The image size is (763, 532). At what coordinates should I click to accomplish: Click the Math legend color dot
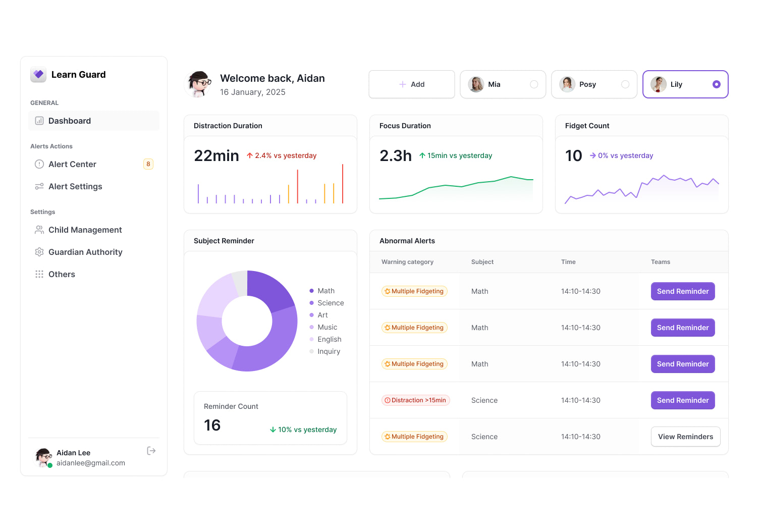(x=311, y=291)
